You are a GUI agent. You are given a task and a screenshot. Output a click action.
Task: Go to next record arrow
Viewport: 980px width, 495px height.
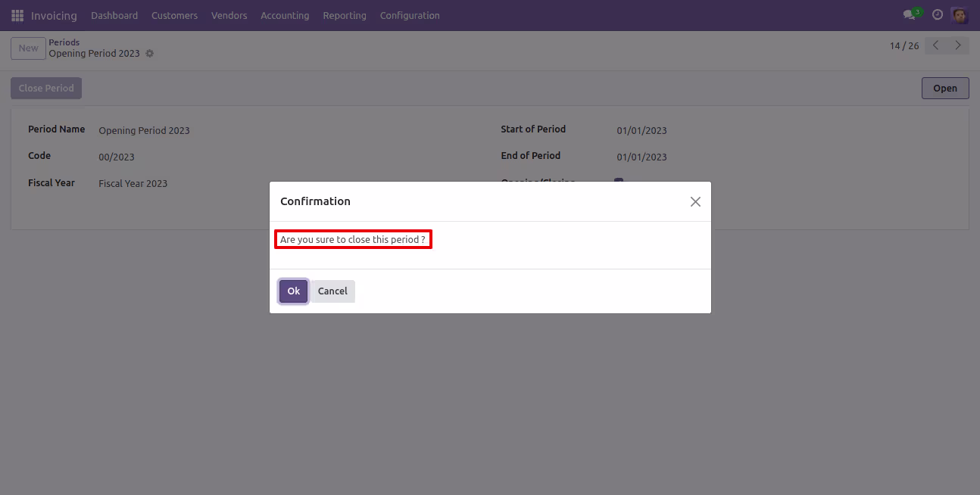(958, 45)
